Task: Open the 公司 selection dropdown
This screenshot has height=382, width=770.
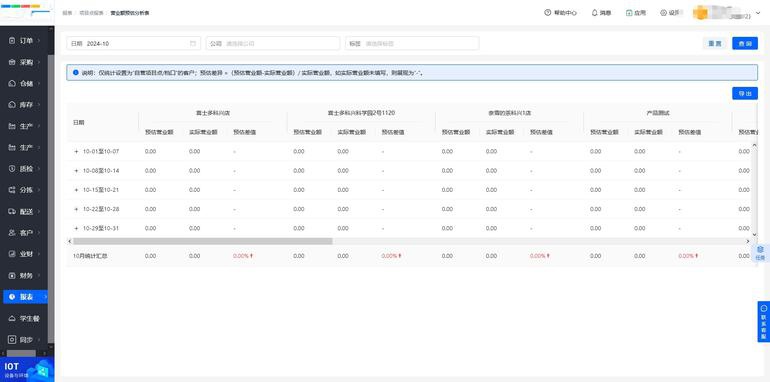Action: (x=273, y=43)
